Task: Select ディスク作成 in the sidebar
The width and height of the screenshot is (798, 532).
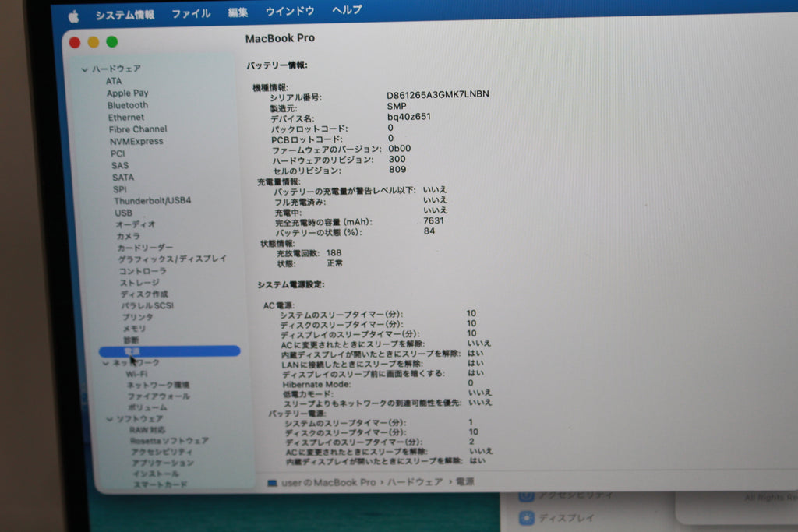Action: pos(144,294)
